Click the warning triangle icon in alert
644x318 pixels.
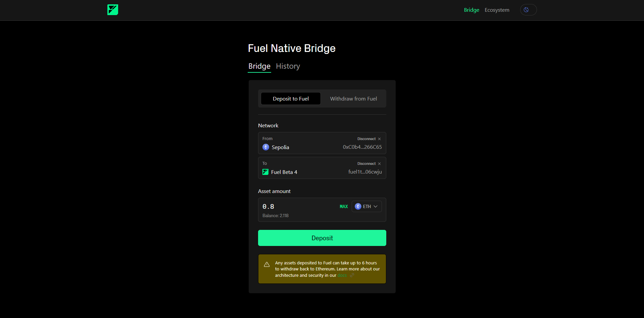pyautogui.click(x=267, y=264)
